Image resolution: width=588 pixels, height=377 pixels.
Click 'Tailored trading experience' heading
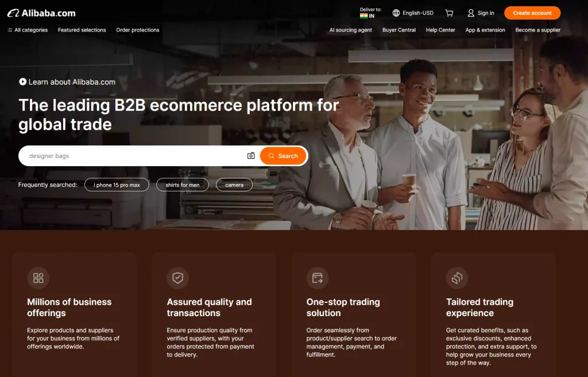tap(479, 307)
